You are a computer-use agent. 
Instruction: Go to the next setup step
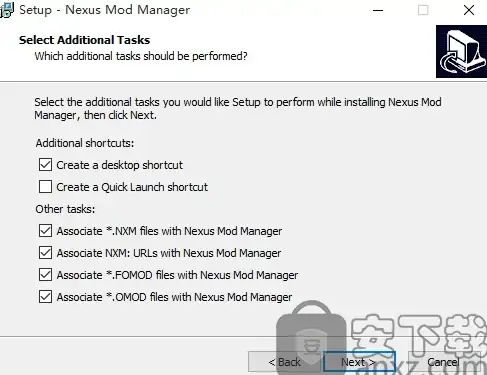[359, 362]
